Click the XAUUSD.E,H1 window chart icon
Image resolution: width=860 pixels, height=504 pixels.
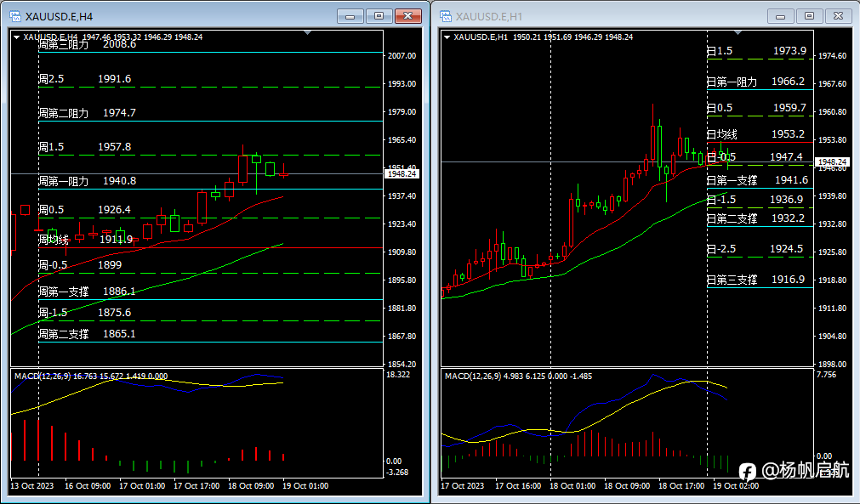[x=446, y=16]
